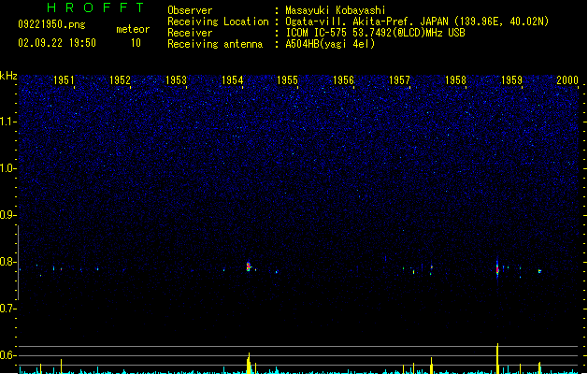Click the bright meteor echo just after 1954

point(249,266)
